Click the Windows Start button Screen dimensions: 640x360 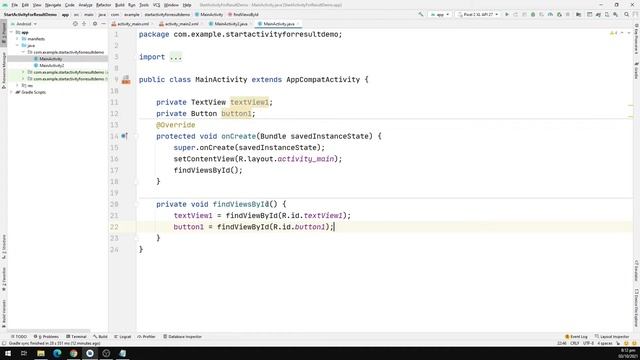click(x=8, y=353)
